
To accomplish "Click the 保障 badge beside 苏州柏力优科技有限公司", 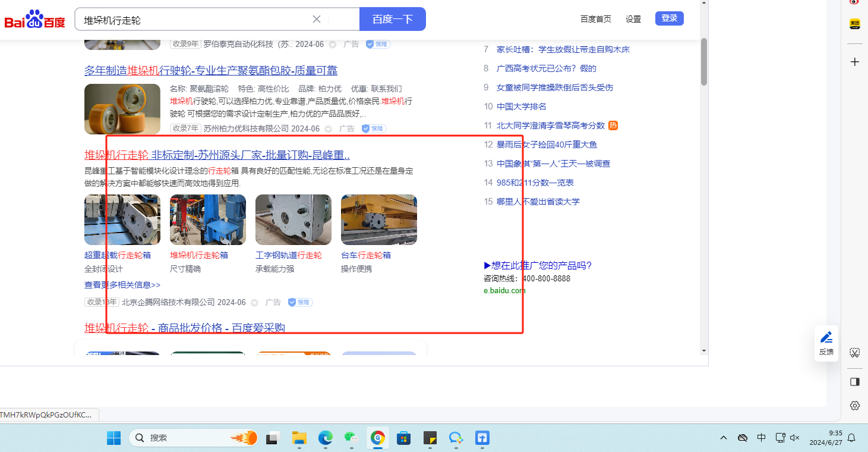I will 374,128.
